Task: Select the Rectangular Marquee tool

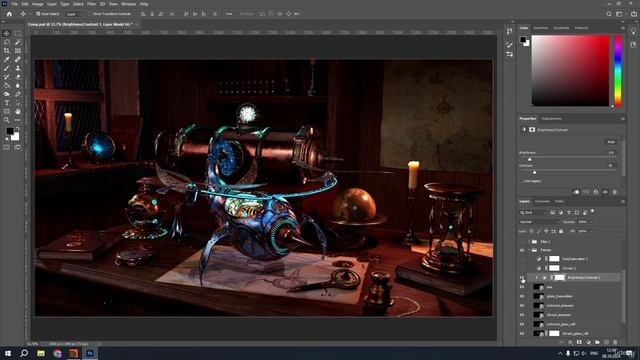Action: (x=18, y=33)
